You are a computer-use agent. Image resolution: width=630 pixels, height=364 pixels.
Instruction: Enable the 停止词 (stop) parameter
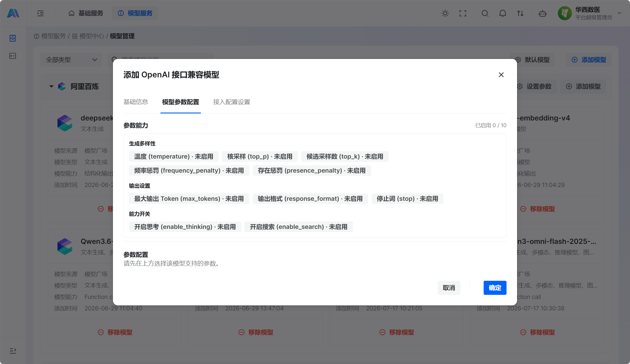click(407, 199)
